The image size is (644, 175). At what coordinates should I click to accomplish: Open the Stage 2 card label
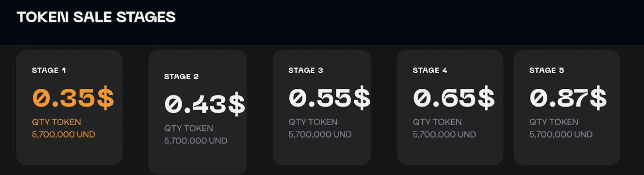182,76
